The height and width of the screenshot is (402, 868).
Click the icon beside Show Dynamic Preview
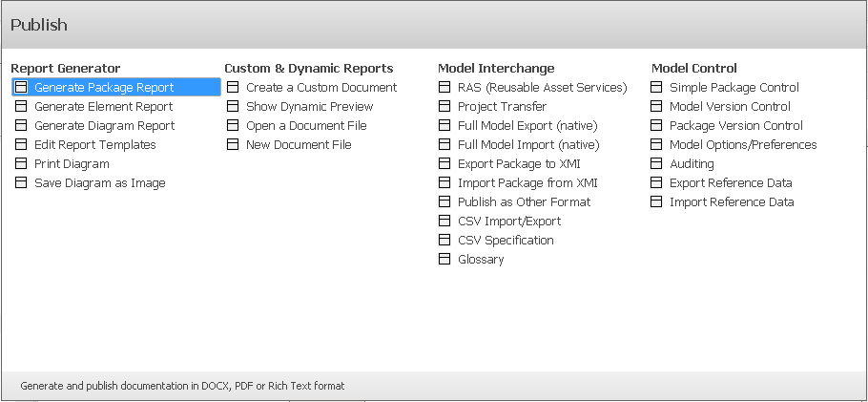(x=233, y=106)
